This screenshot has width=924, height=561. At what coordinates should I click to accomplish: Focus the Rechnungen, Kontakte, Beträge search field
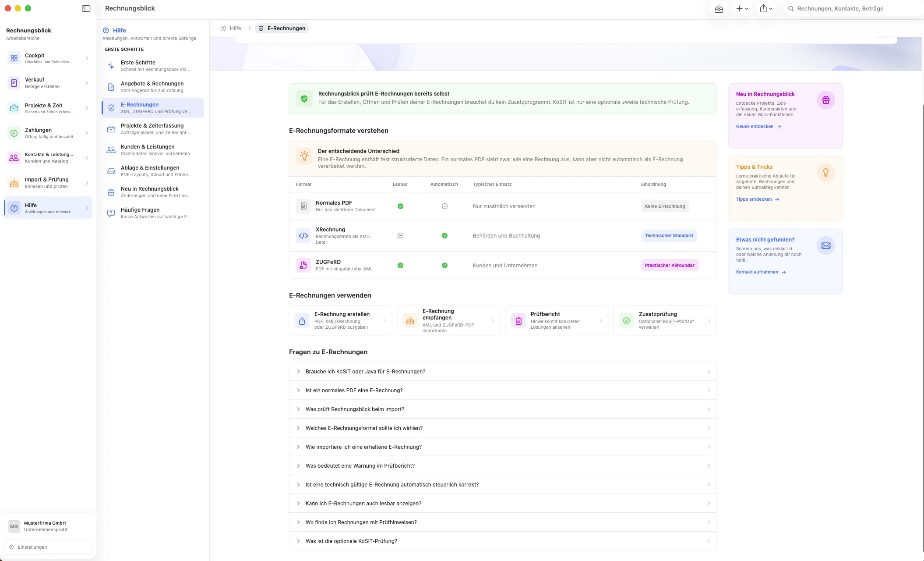click(854, 8)
